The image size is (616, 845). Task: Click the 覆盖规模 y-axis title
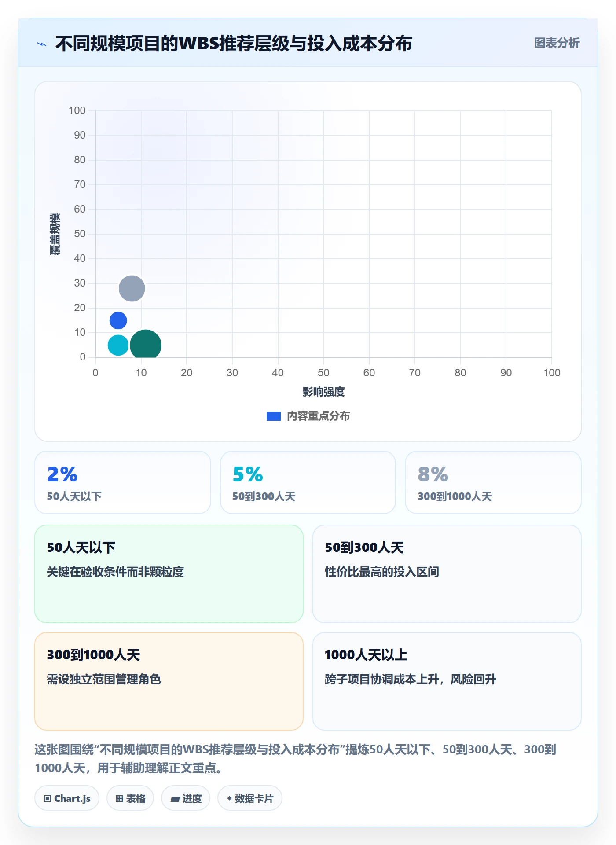coord(55,234)
